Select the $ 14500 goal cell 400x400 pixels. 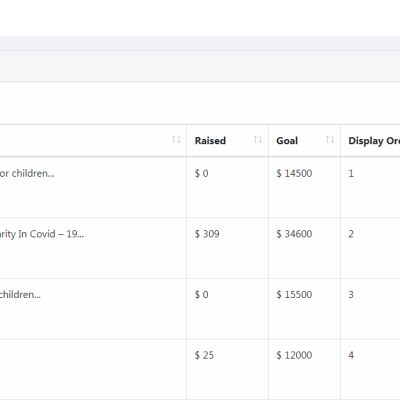pyautogui.click(x=294, y=173)
